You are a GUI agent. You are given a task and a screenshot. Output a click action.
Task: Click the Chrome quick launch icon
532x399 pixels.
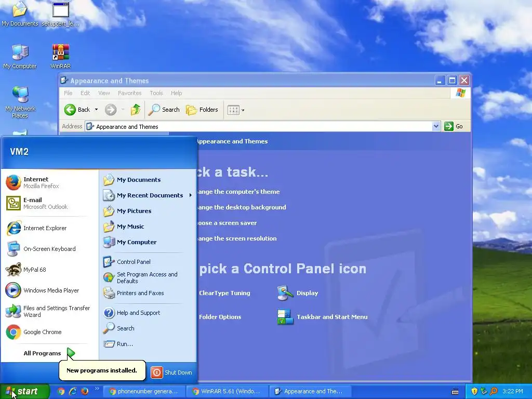(61, 391)
